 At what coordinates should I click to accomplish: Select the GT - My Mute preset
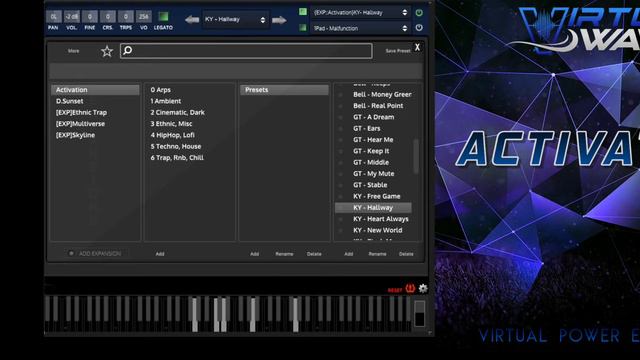[x=373, y=174]
